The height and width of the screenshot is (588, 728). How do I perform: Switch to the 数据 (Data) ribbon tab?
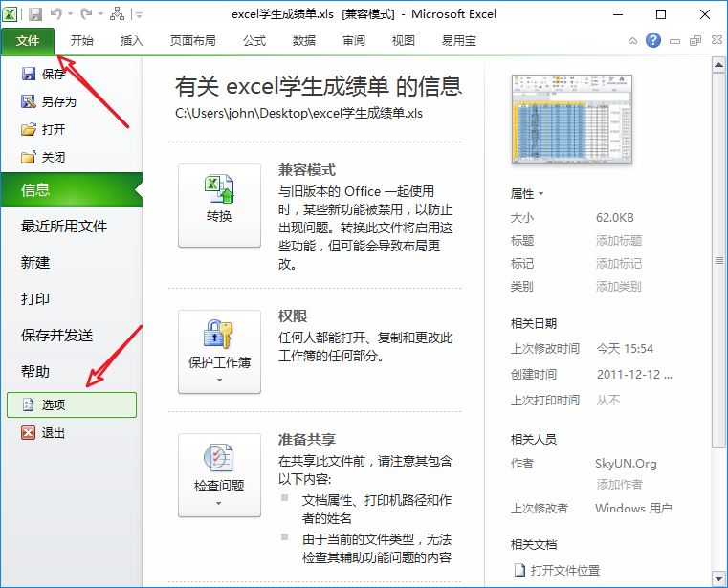click(304, 41)
